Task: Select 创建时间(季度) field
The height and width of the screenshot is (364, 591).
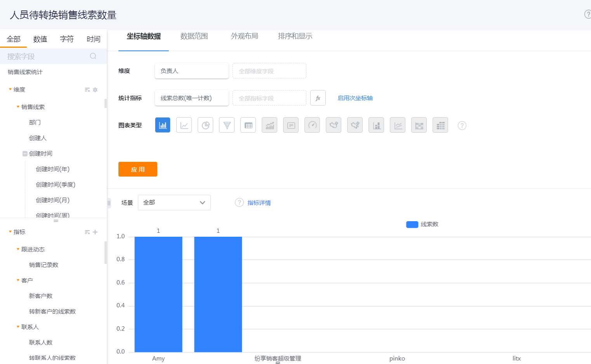Action: (56, 184)
